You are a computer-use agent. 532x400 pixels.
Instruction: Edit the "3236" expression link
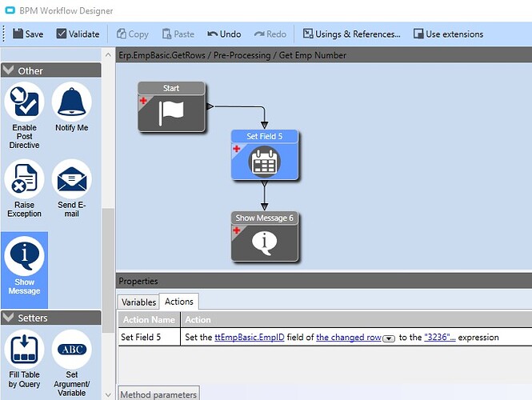point(440,338)
